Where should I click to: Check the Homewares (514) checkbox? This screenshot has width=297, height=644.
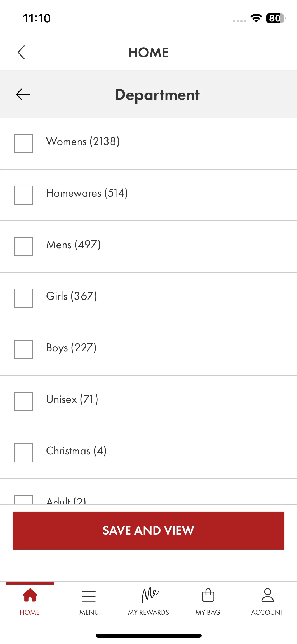(x=24, y=195)
